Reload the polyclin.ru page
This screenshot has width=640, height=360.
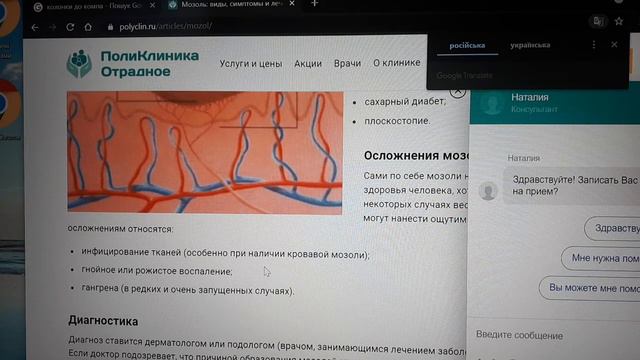(x=70, y=27)
